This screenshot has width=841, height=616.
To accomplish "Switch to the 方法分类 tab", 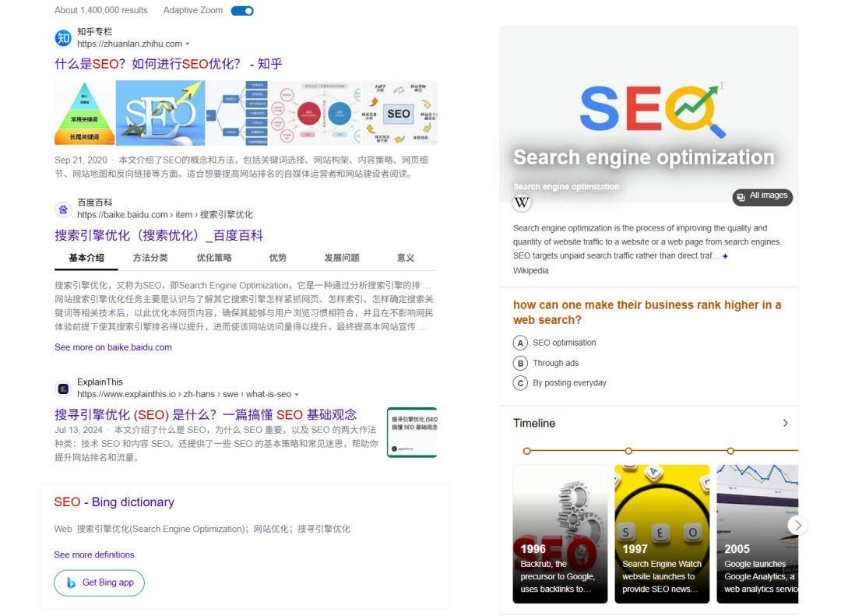I will (150, 258).
